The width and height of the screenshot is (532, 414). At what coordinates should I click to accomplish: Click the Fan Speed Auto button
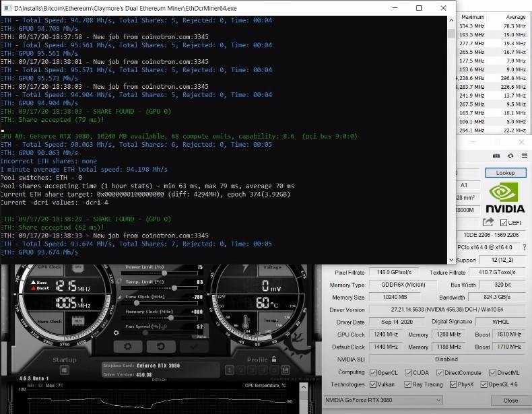click(201, 337)
